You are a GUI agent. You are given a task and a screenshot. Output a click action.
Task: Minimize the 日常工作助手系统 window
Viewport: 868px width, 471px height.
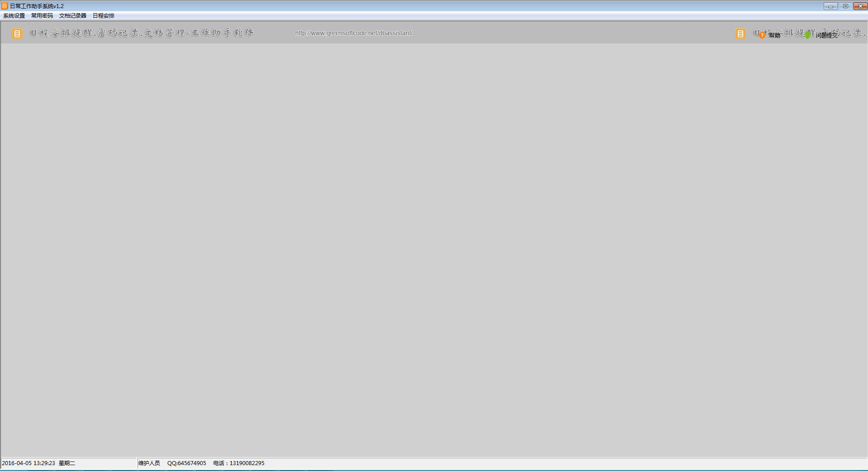[x=830, y=6]
